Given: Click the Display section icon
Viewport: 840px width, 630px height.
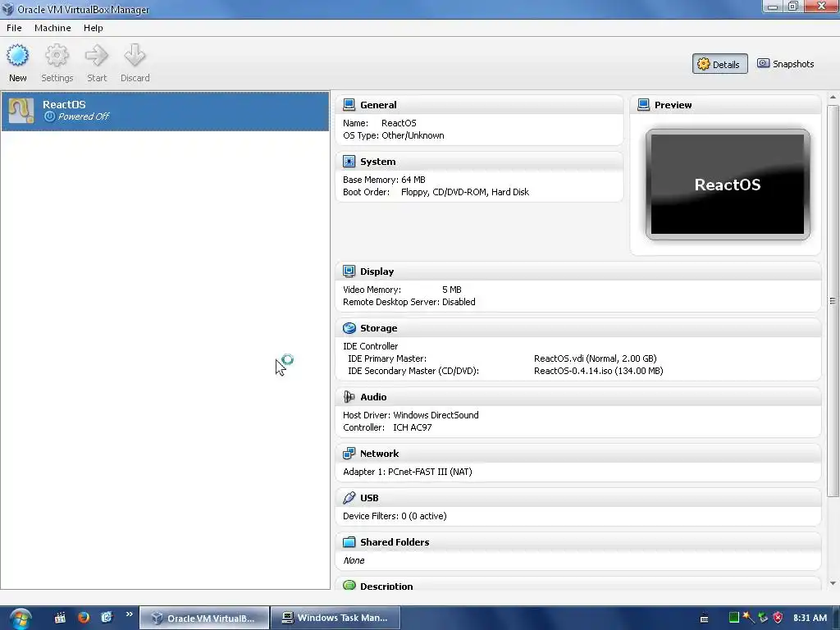Looking at the screenshot, I should point(349,271).
